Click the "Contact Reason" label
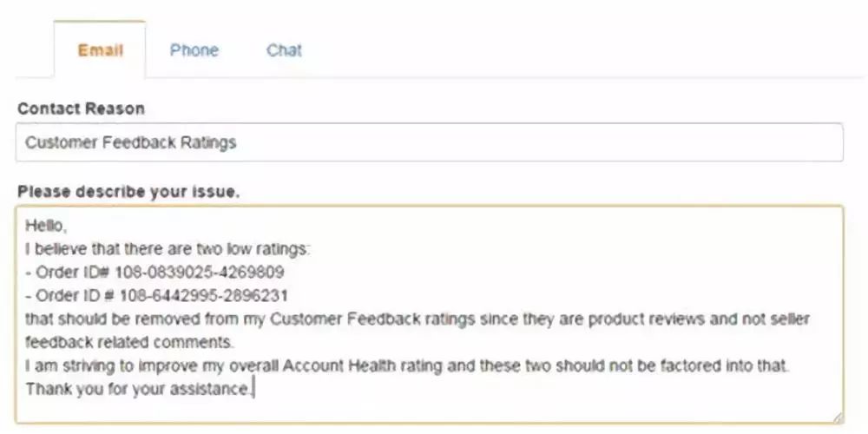 81,109
